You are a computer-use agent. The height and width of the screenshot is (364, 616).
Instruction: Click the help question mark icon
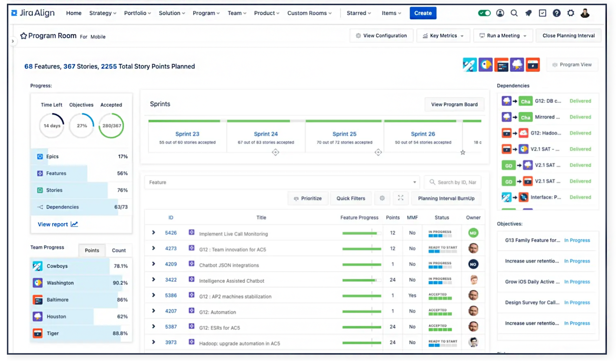[x=557, y=13]
